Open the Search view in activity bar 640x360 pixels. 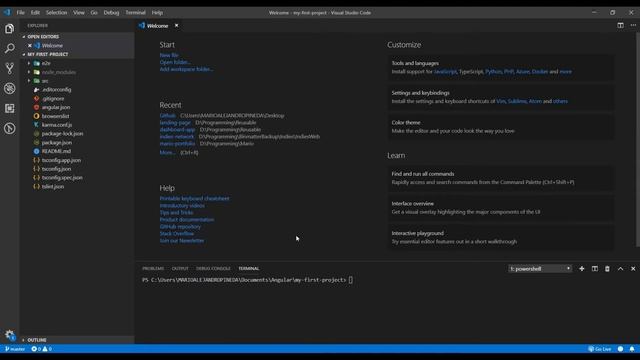(9, 48)
